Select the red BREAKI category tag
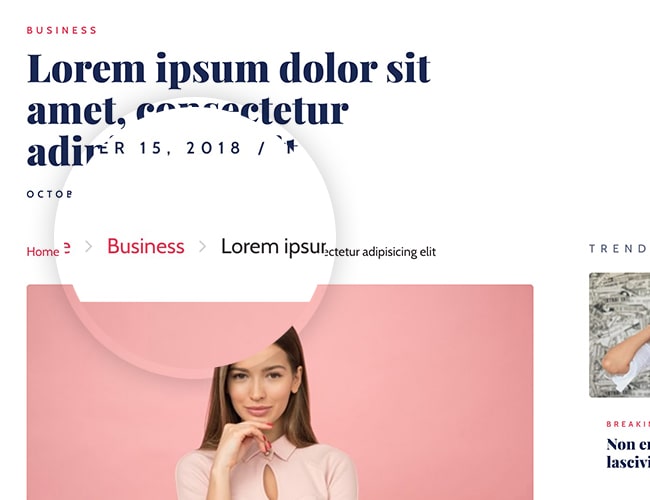Viewport: 650px width, 500px height. point(628,424)
